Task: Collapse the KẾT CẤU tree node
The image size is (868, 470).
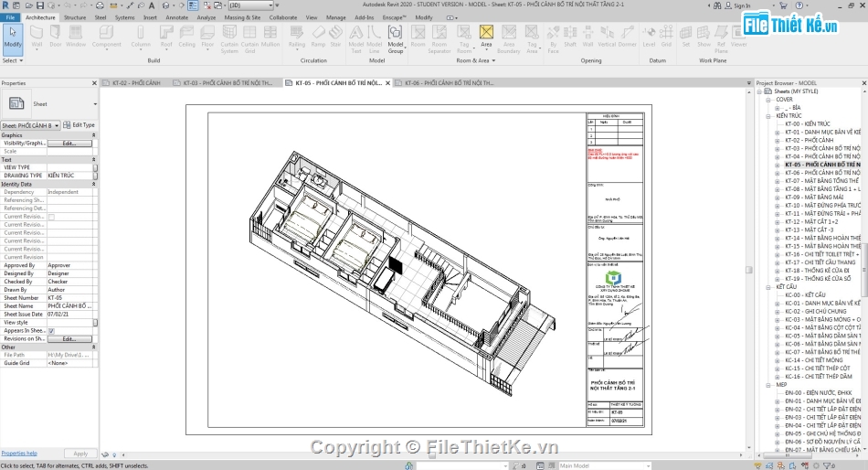Action: click(x=768, y=287)
